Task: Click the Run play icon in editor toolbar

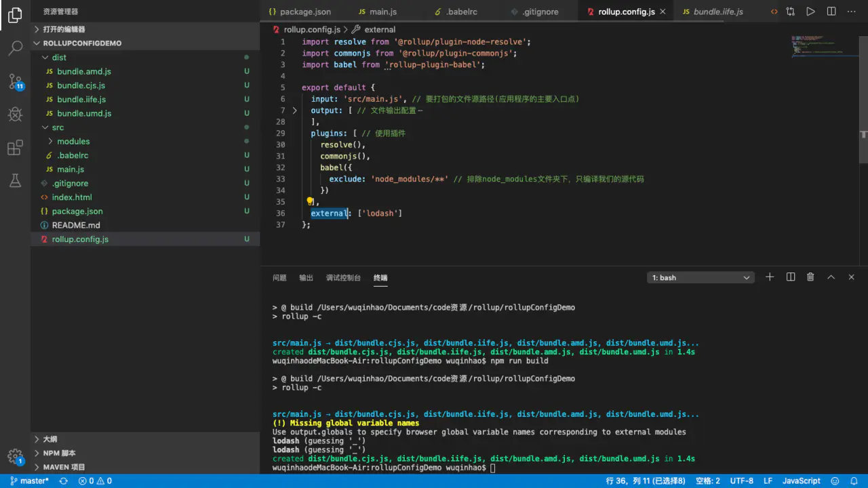Action: tap(810, 12)
